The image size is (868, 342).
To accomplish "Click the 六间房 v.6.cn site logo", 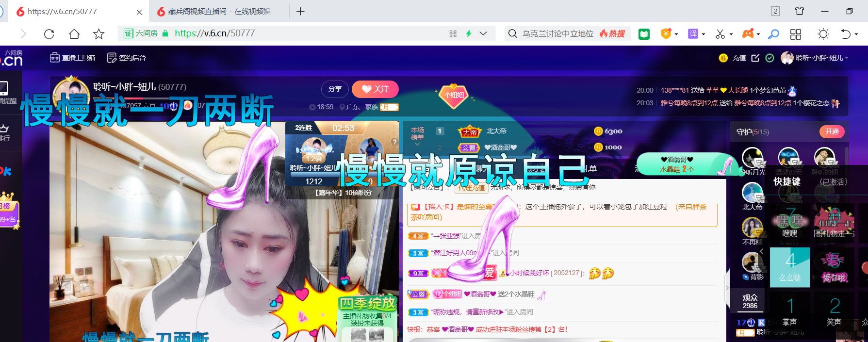I will coord(12,58).
